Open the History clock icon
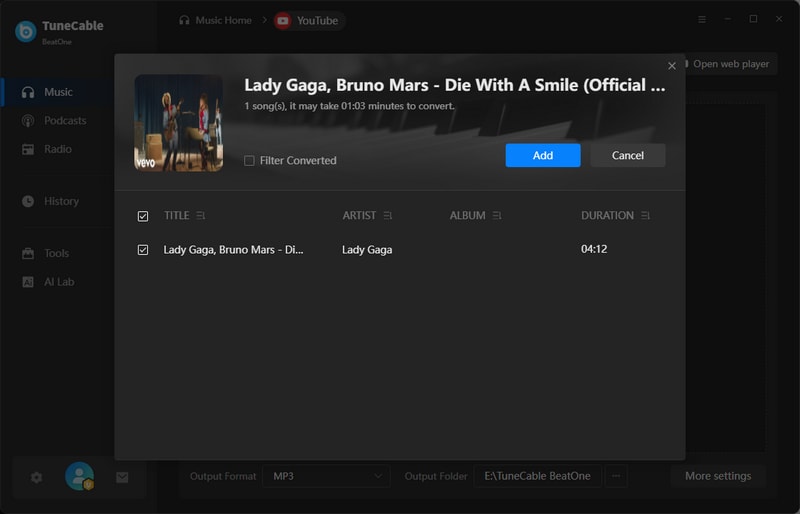This screenshot has height=514, width=800. (28, 201)
